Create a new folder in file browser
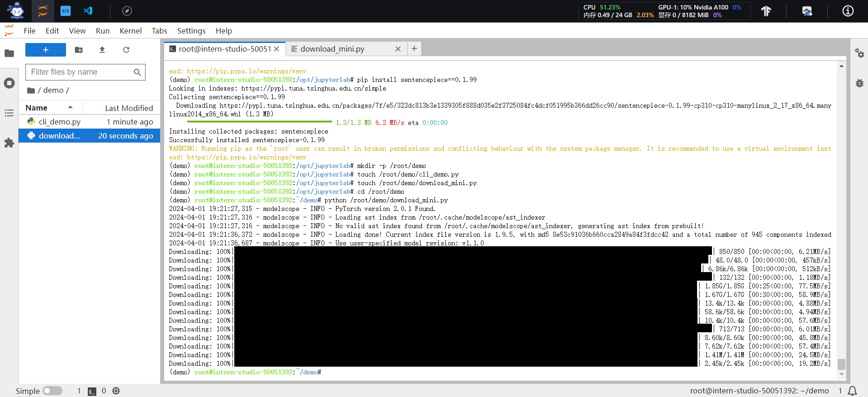Image resolution: width=868 pixels, height=397 pixels. pos(79,50)
